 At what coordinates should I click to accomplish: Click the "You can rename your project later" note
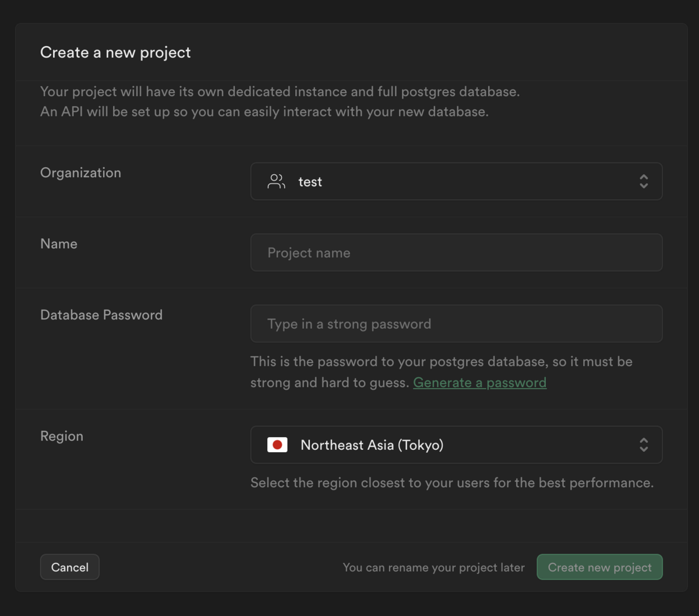click(433, 568)
